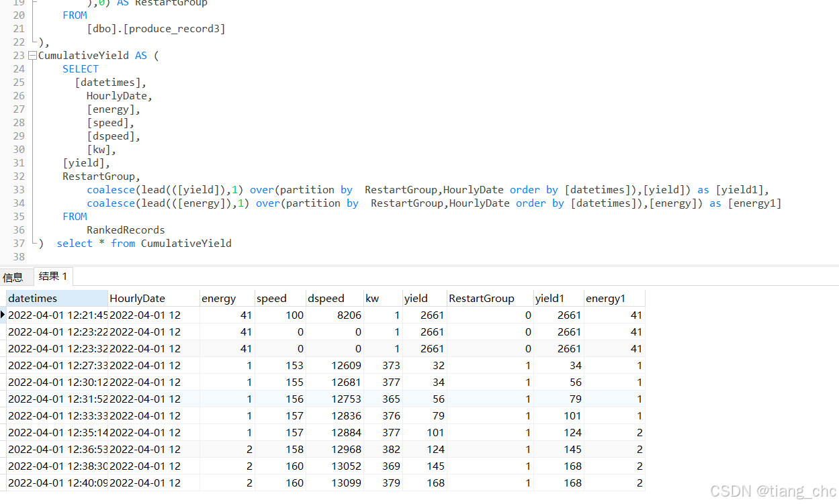Select the datetimes cell 2022-04-01 12:40:09
The height and width of the screenshot is (504, 839).
[58, 483]
